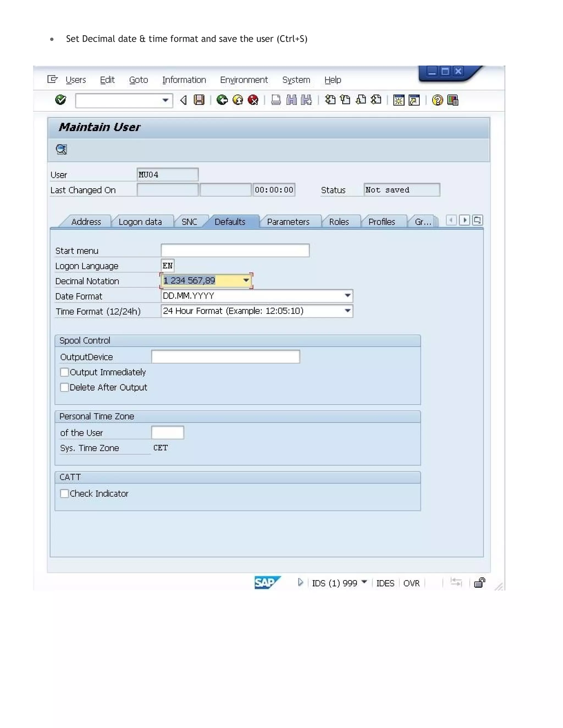The width and height of the screenshot is (563, 728).
Task: Tick the CATT Check Indicator checkbox
Action: click(x=64, y=493)
